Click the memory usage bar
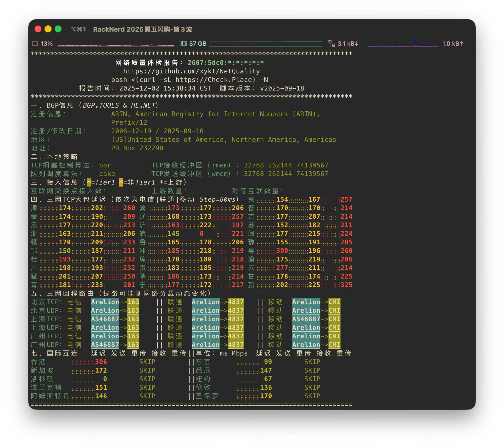The image size is (504, 447). pyautogui.click(x=266, y=44)
